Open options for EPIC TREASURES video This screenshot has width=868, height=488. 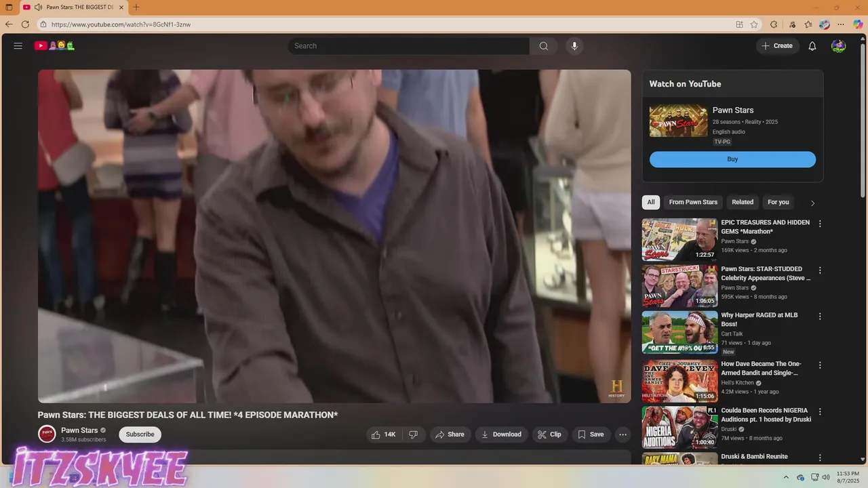coord(820,224)
